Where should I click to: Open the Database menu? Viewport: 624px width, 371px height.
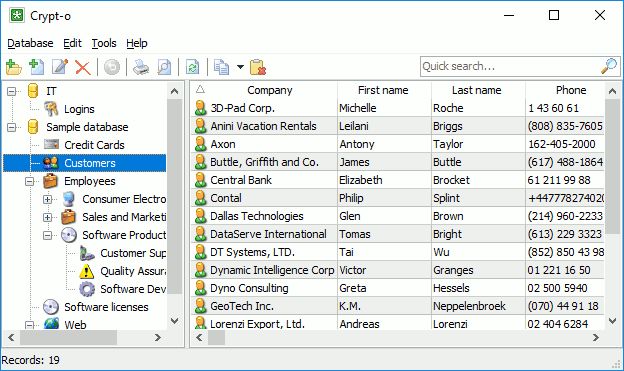30,43
